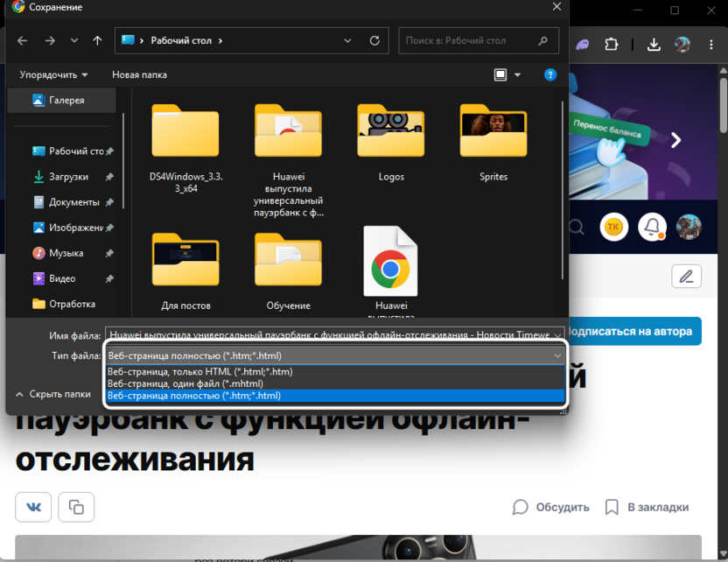Expand address bar history dropdown
This screenshot has width=728, height=562.
(x=347, y=41)
